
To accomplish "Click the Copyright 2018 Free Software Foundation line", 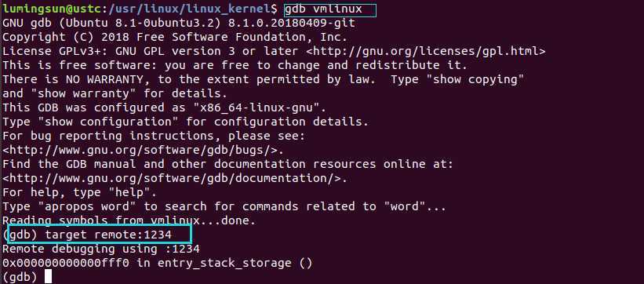I will (x=175, y=37).
